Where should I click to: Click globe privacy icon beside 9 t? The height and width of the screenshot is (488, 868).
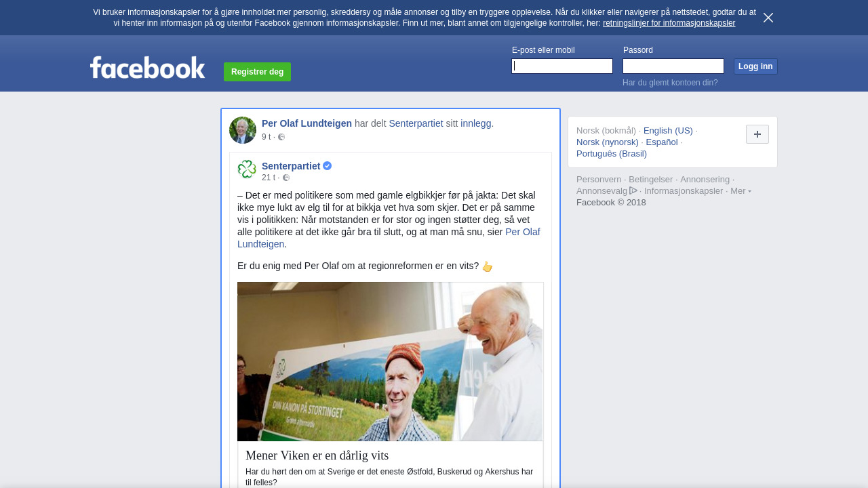pyautogui.click(x=281, y=137)
